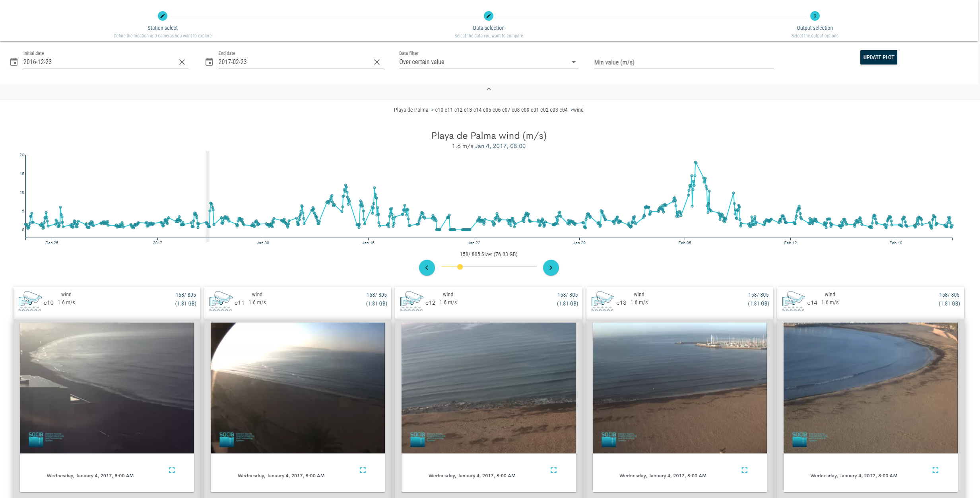Viewport: 980px width, 498px height.
Task: Click the 158/805 size label
Action: pyautogui.click(x=489, y=254)
